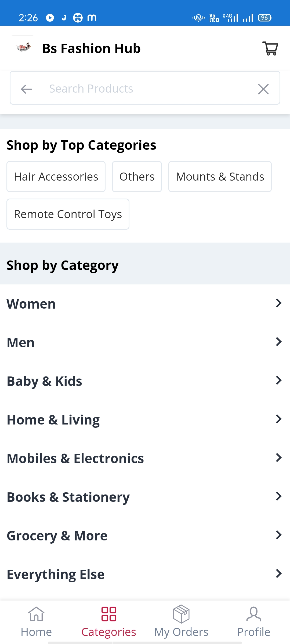
Task: Expand the Men category chevron
Action: point(279,342)
